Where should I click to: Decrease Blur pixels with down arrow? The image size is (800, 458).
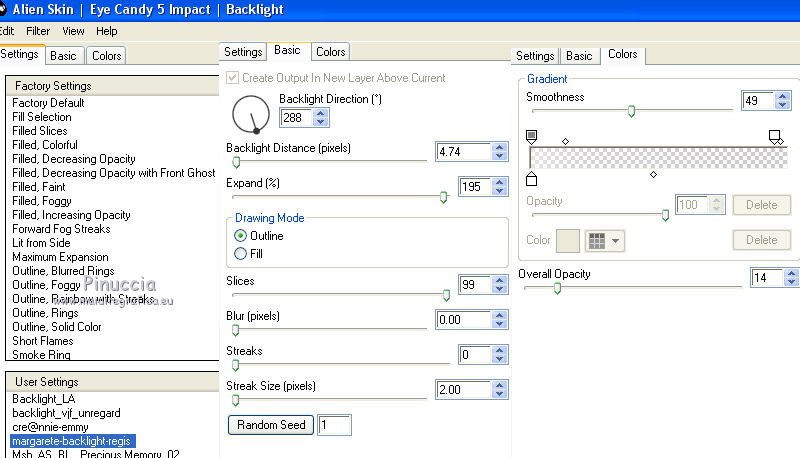click(x=499, y=324)
